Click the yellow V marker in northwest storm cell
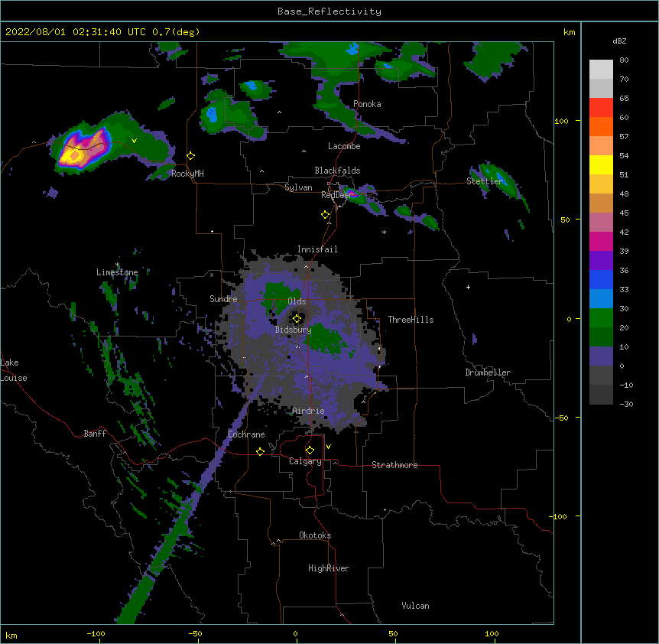Image resolution: width=659 pixels, height=644 pixels. tap(134, 141)
